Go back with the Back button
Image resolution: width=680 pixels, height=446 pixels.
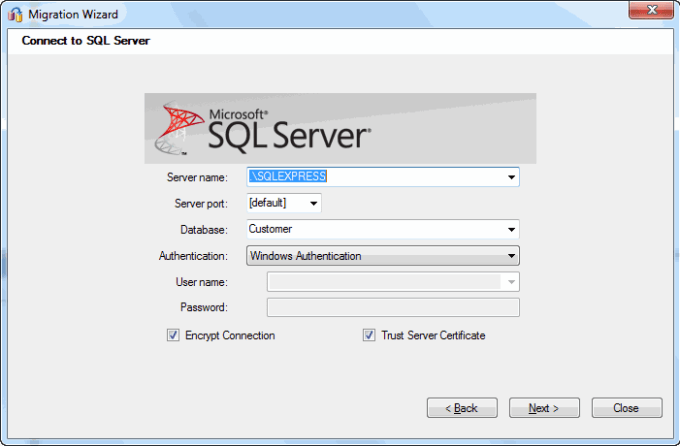click(x=462, y=408)
